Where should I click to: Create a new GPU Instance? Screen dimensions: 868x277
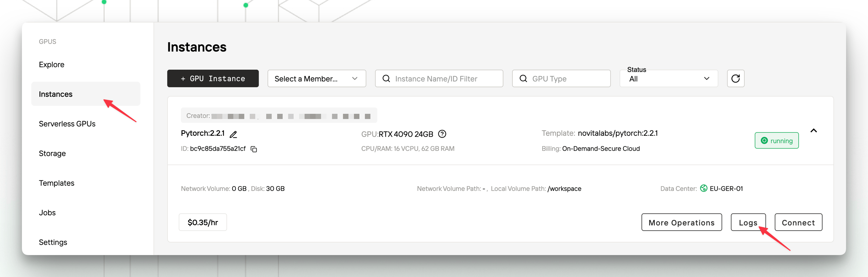coord(213,79)
